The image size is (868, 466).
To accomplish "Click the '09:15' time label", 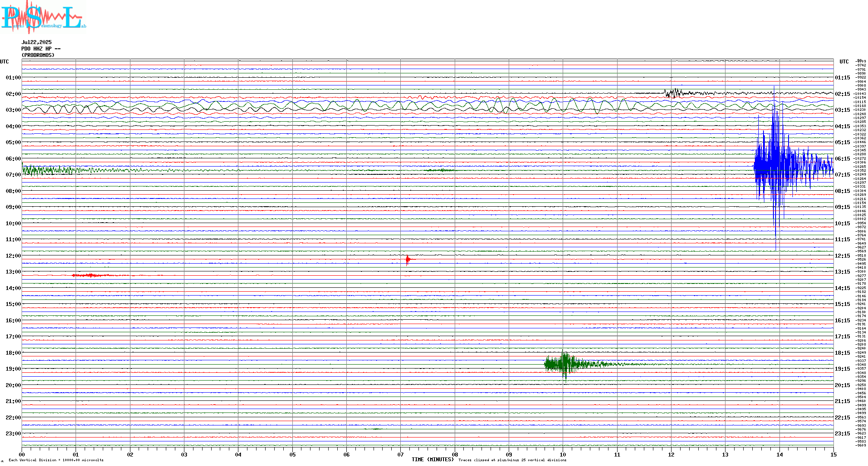I will pos(843,207).
